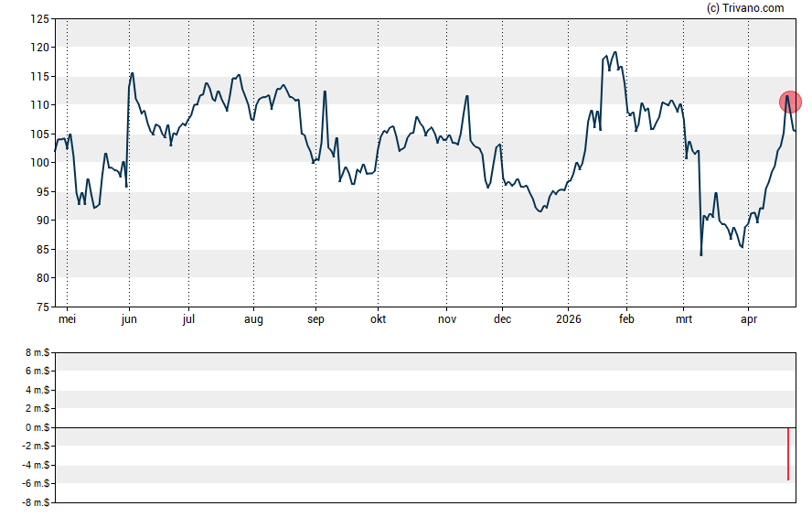
Task: Select the 'okt' month label
Action: coord(378,320)
